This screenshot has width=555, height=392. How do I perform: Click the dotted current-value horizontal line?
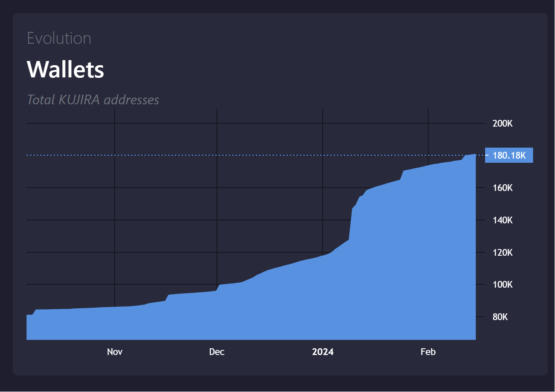(x=253, y=155)
